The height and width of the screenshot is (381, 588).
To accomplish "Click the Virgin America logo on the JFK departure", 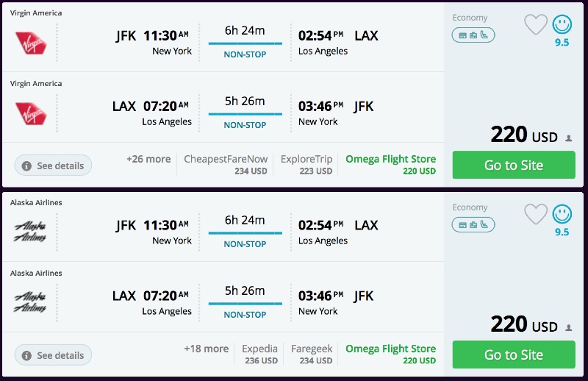I will point(31,43).
